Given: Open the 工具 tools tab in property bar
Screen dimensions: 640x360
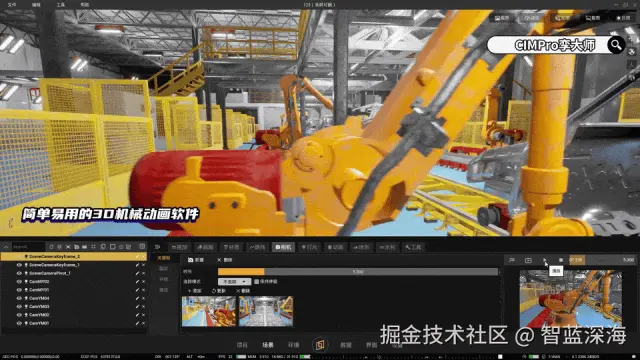Looking at the screenshot, I should click(413, 247).
